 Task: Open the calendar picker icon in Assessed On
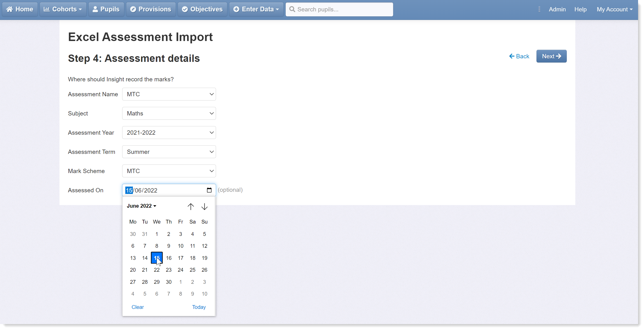point(209,190)
